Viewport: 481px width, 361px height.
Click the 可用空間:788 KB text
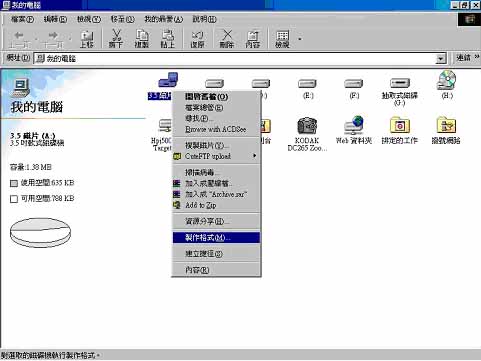point(47,198)
